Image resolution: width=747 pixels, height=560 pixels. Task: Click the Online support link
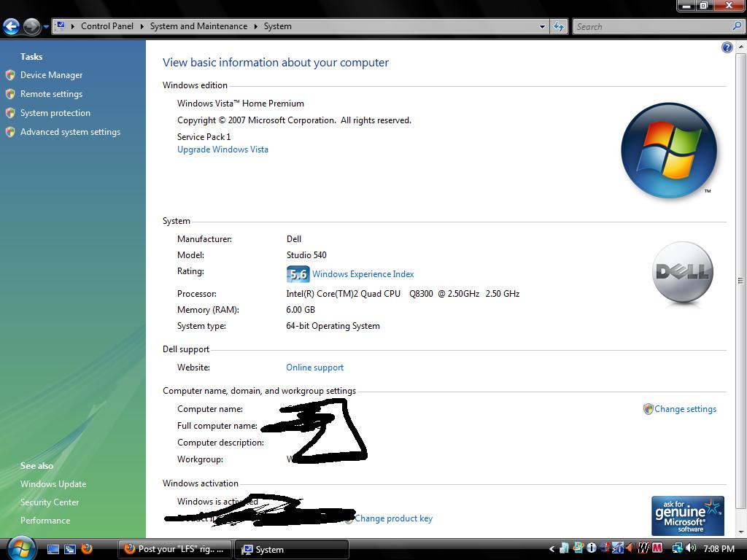pos(315,367)
